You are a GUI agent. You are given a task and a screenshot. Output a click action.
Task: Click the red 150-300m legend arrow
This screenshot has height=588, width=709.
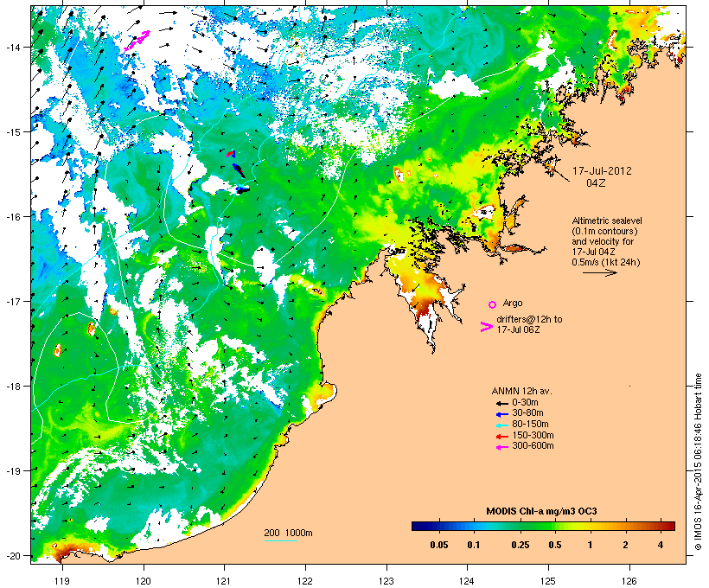coord(501,437)
